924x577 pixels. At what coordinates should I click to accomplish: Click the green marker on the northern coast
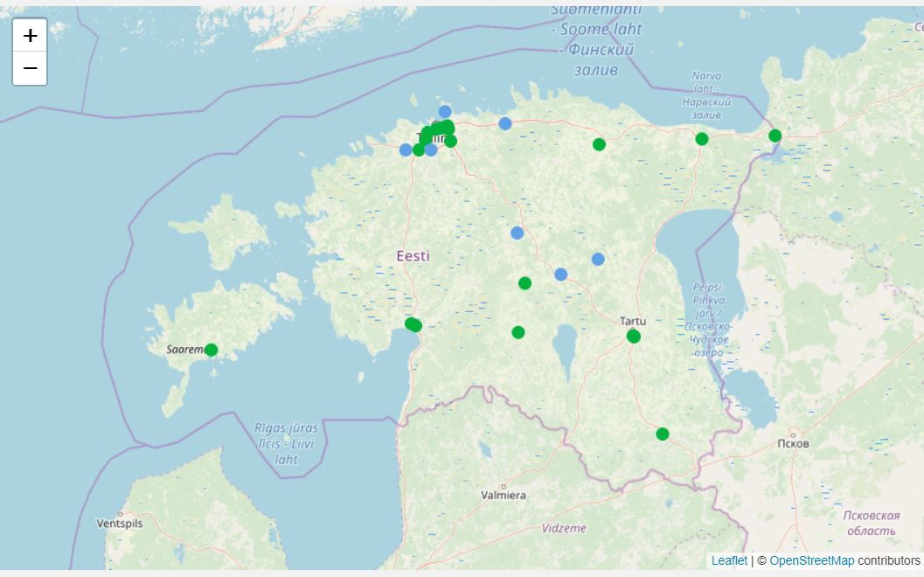point(700,137)
